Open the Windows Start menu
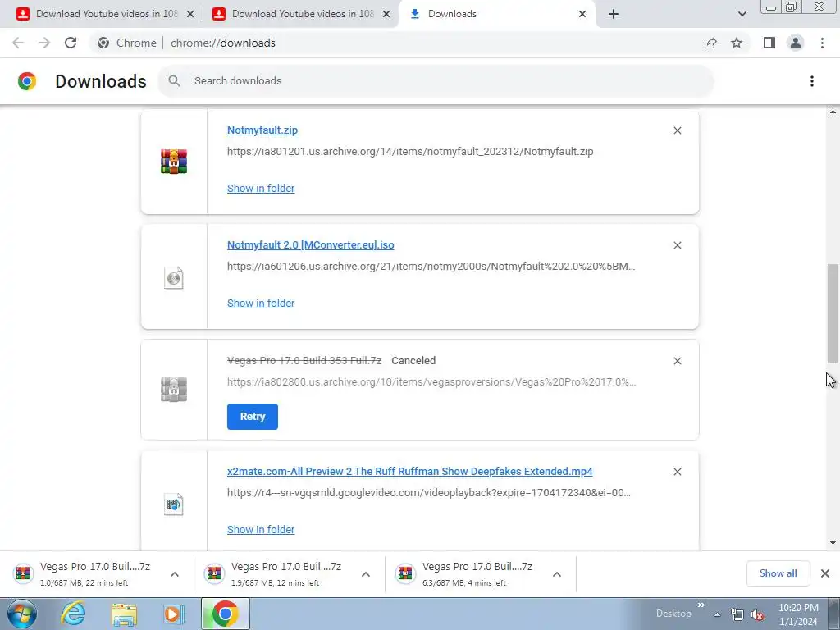840x630 pixels. pyautogui.click(x=21, y=614)
